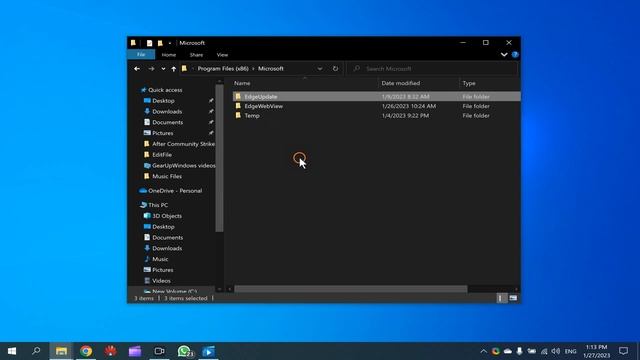Open the volume control in system tray
This screenshot has height=360, width=640.
coord(556,351)
